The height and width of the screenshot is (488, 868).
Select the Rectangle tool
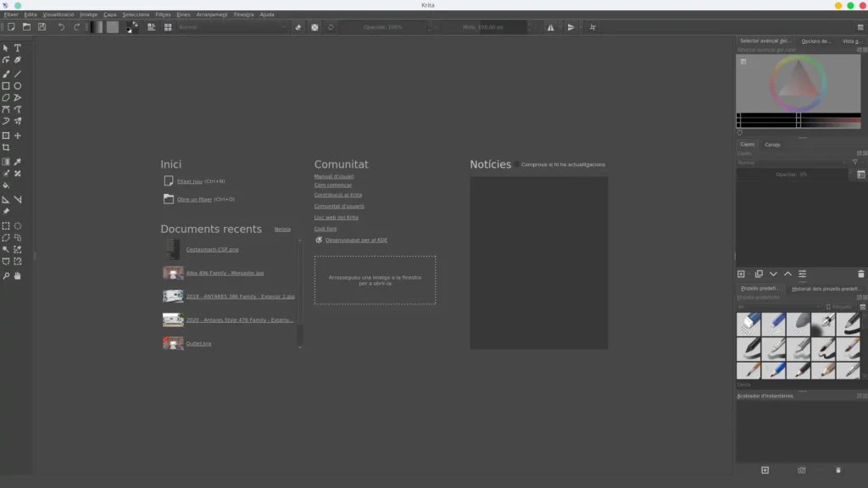click(x=6, y=86)
